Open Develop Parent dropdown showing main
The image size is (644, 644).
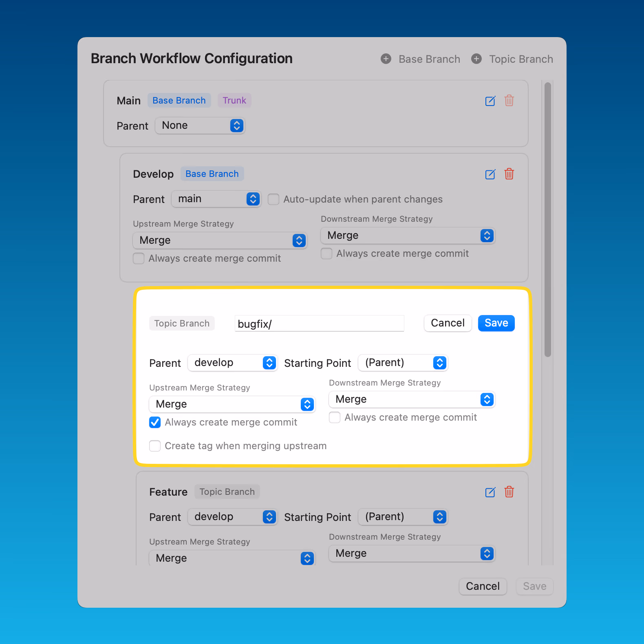(216, 199)
